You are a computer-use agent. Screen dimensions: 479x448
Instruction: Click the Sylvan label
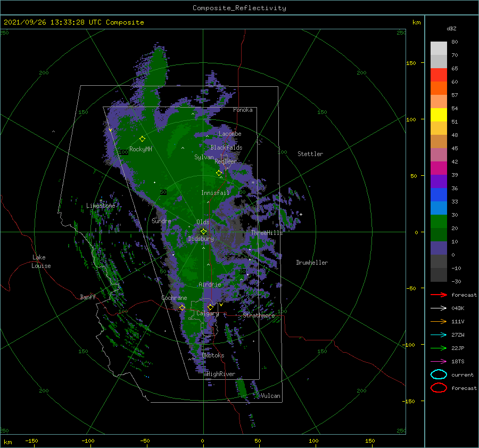pyautogui.click(x=204, y=157)
